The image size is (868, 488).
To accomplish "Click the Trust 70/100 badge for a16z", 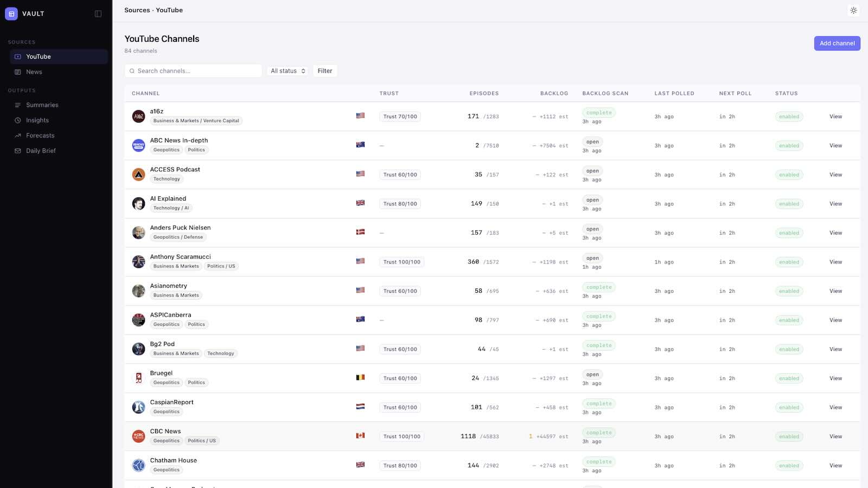I will [x=400, y=117].
